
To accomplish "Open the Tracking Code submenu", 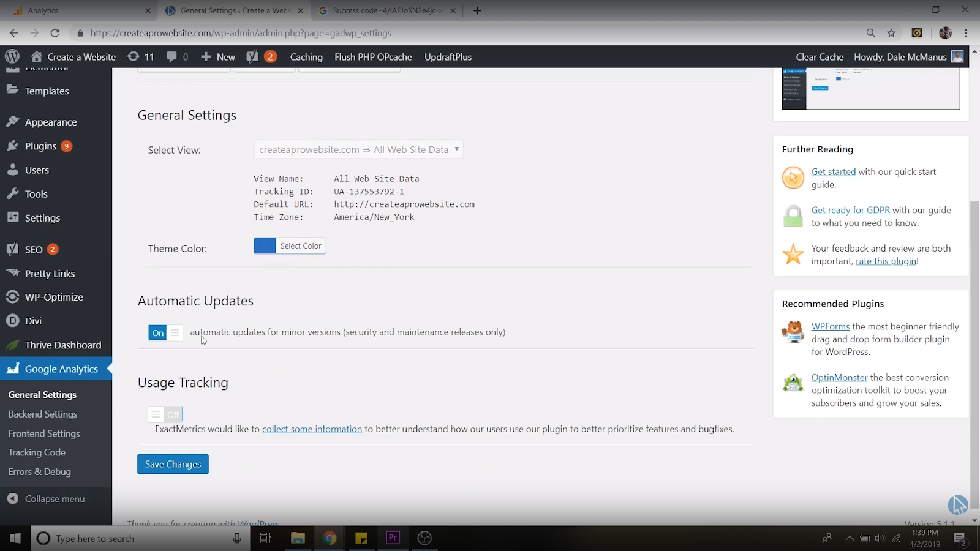I will (x=37, y=452).
